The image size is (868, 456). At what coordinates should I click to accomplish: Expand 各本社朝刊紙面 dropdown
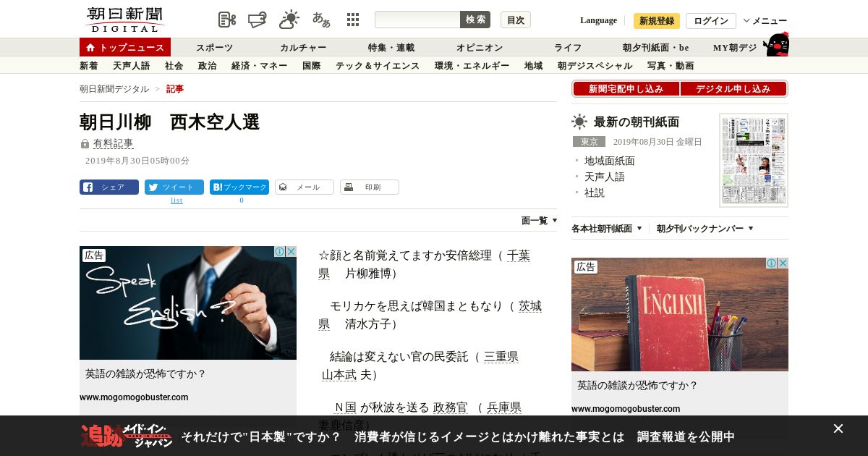coord(607,229)
